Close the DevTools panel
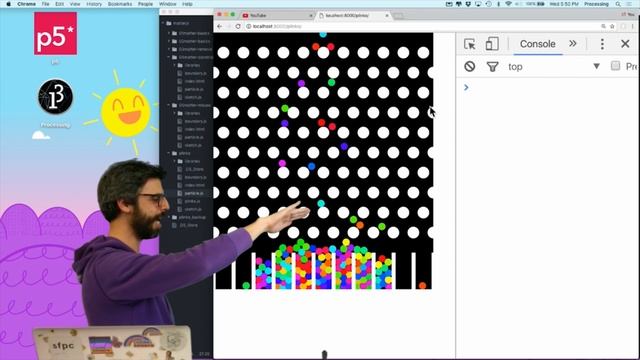This screenshot has height=360, width=640. click(x=625, y=44)
